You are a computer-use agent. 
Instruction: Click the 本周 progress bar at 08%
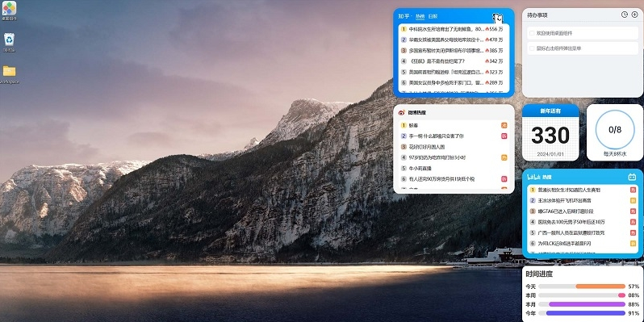point(582,295)
